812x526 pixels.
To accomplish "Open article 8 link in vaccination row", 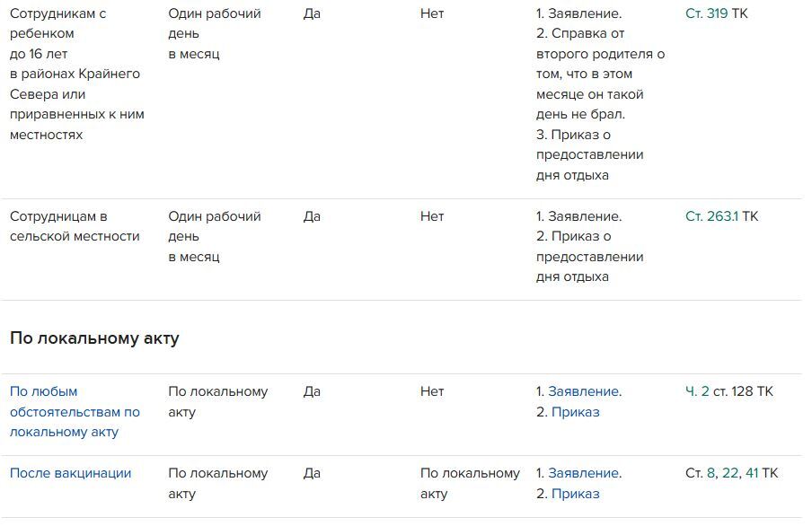I will coord(711,473).
